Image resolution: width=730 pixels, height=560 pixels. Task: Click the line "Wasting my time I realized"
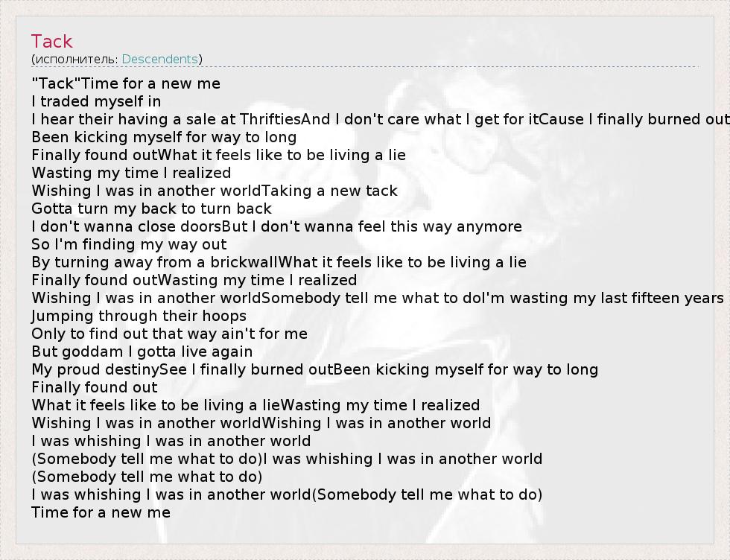pyautogui.click(x=131, y=173)
